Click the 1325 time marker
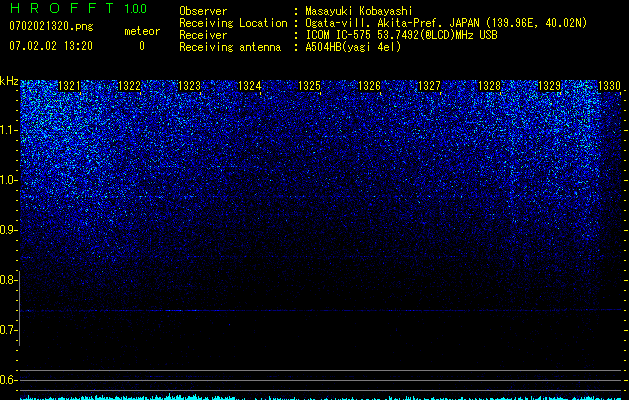 [x=309, y=86]
